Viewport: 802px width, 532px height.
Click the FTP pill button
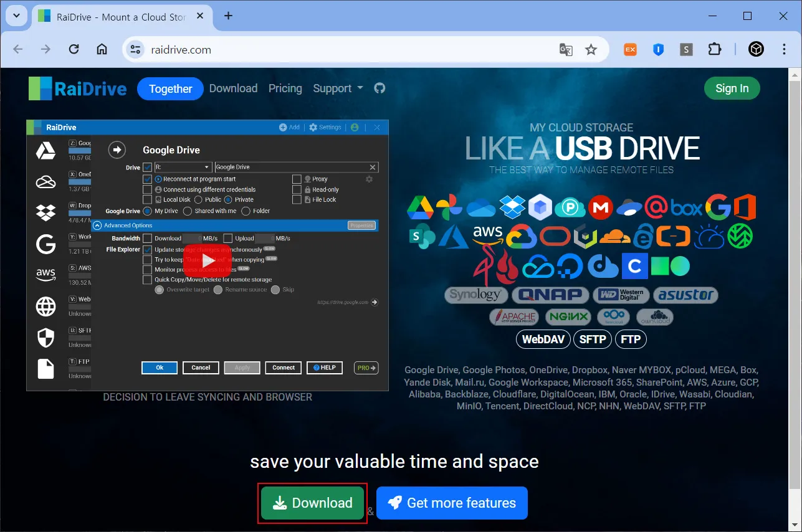pyautogui.click(x=631, y=340)
